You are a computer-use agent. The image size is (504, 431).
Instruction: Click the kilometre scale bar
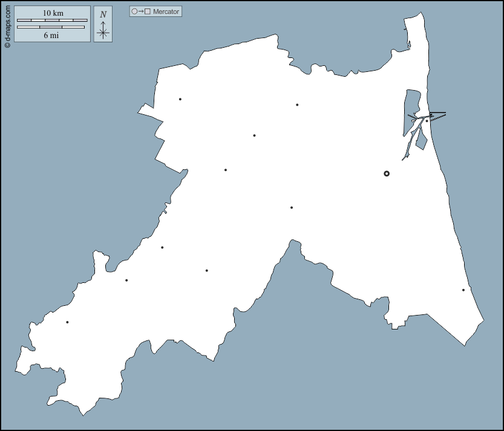[x=52, y=20]
